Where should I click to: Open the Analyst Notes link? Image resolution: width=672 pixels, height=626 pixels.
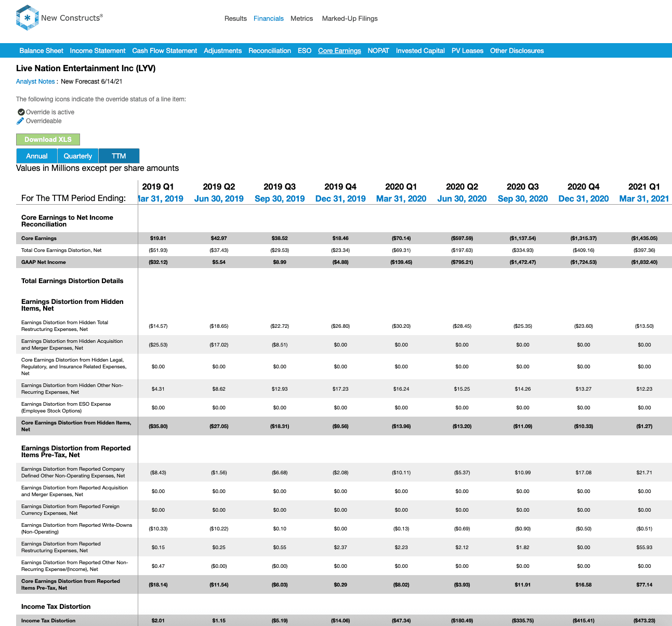tap(35, 82)
